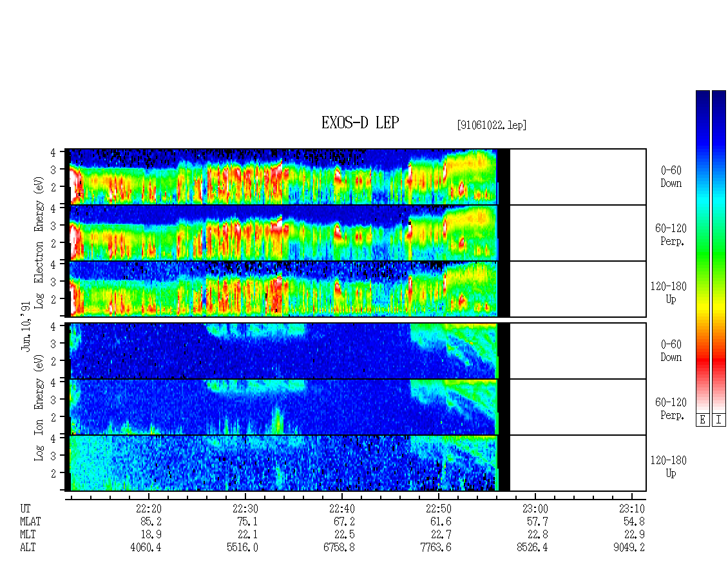This screenshot has height=564, width=728.
Task: Click the Jun.10,'91 date label
Action: click(x=26, y=326)
